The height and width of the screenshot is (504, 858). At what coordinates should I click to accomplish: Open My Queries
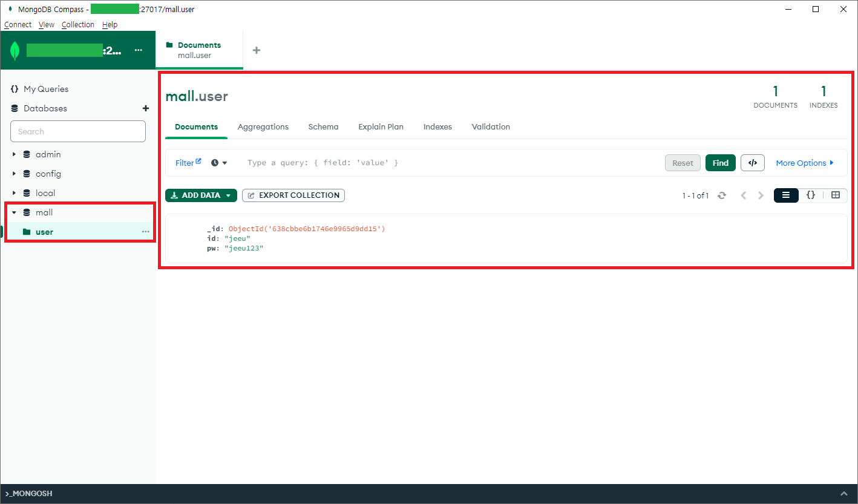(x=46, y=89)
